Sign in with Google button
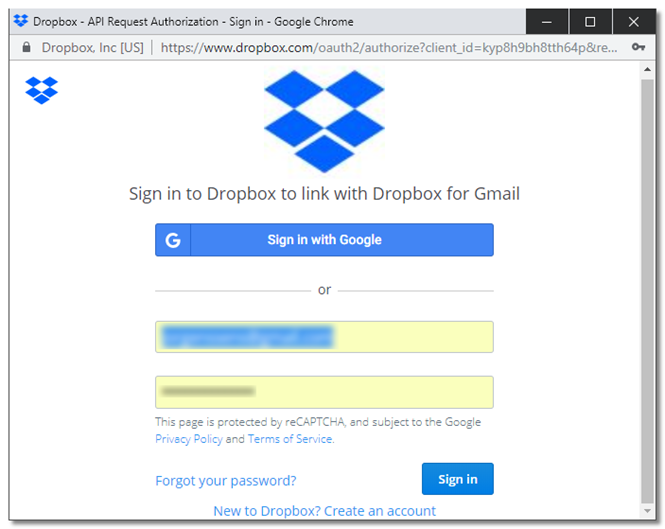665x529 pixels. tap(324, 240)
